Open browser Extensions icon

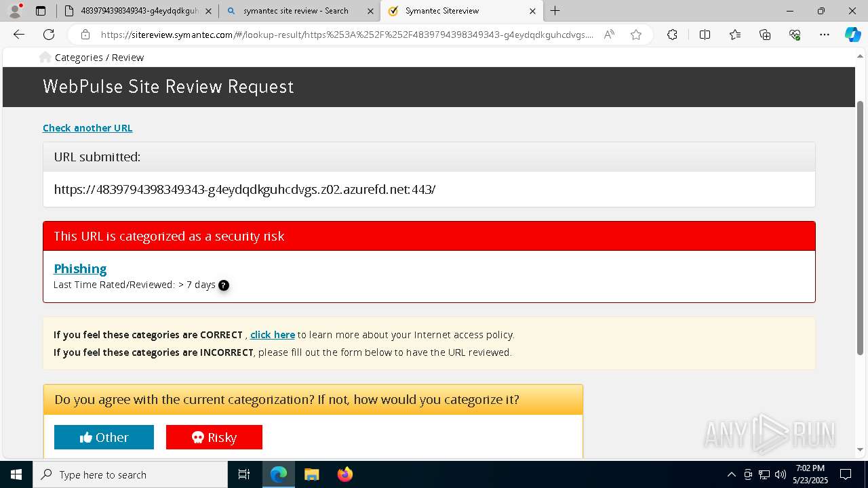[x=672, y=35]
